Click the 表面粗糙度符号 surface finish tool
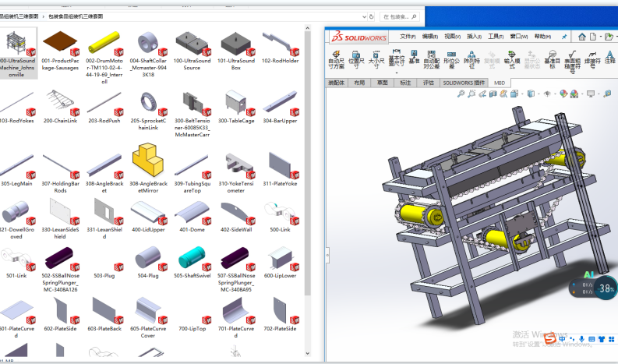This screenshot has height=364, width=618. coord(572,62)
